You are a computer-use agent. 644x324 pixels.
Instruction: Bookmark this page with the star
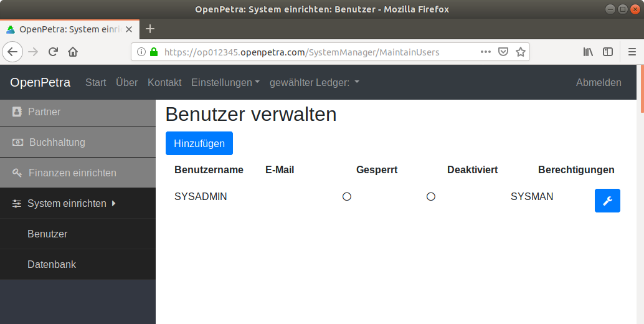coord(521,52)
